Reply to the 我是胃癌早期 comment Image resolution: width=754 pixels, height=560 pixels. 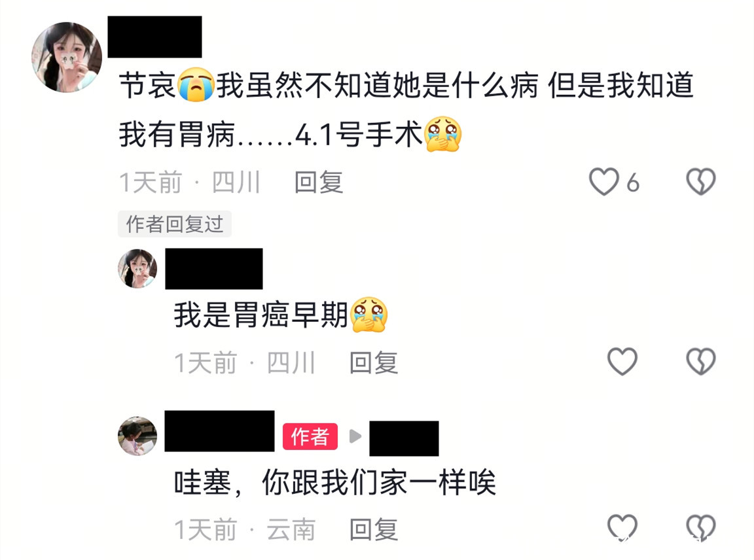(x=374, y=362)
